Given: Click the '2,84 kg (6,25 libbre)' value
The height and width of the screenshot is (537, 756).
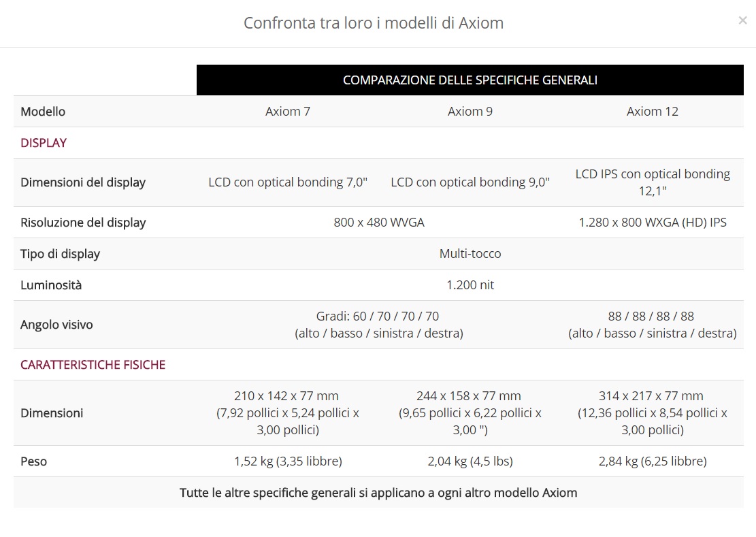Looking at the screenshot, I should 653,461.
